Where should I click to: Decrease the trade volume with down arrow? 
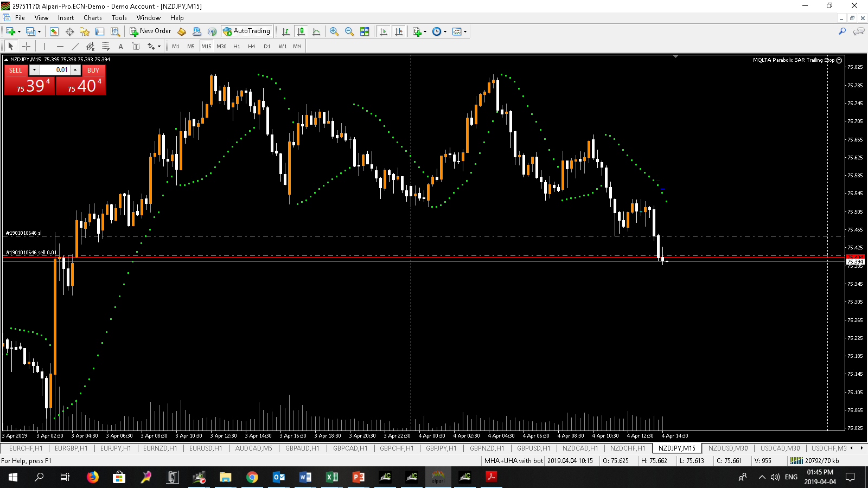34,70
